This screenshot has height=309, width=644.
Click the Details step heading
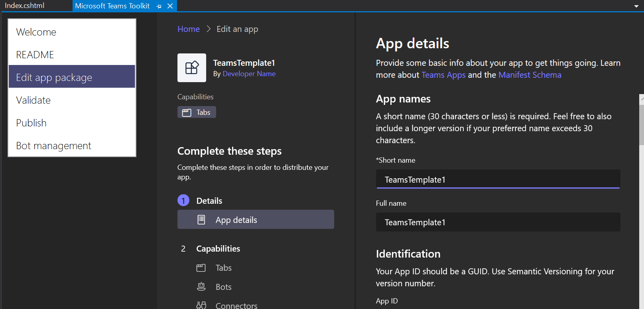[209, 201]
